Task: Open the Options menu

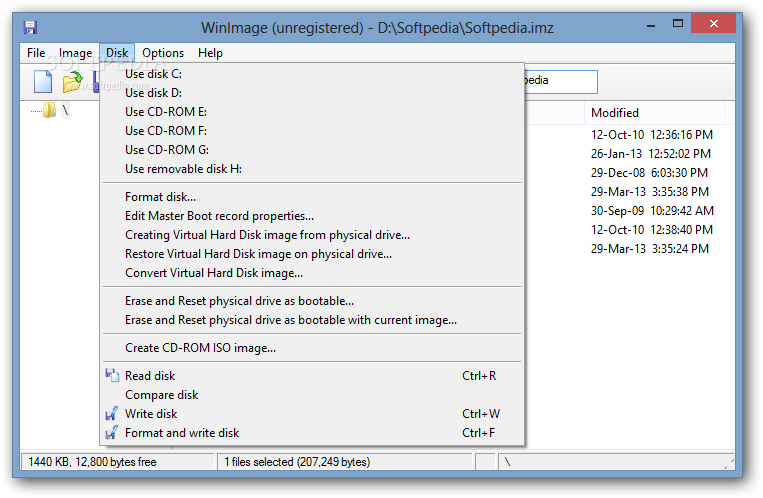Action: (163, 53)
